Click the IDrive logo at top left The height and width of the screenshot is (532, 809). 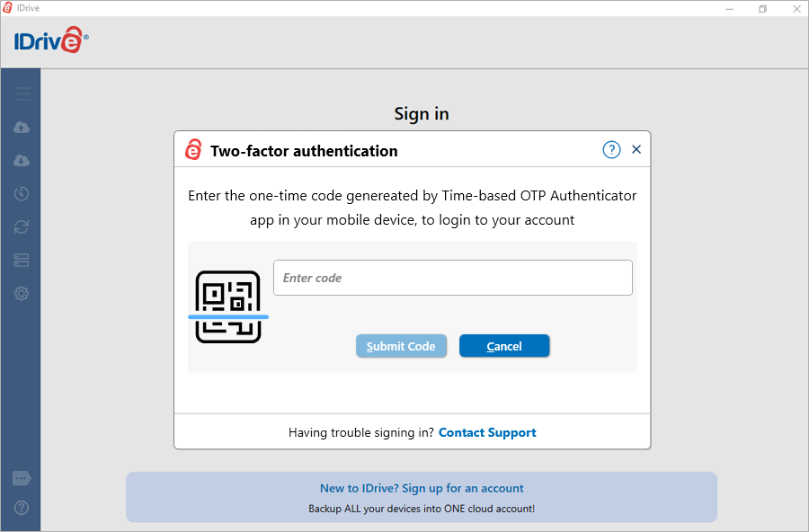(x=49, y=40)
